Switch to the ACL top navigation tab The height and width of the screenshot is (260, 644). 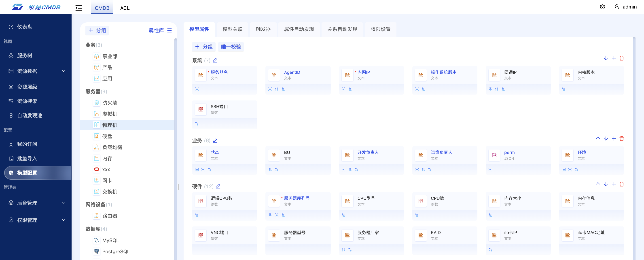(125, 8)
